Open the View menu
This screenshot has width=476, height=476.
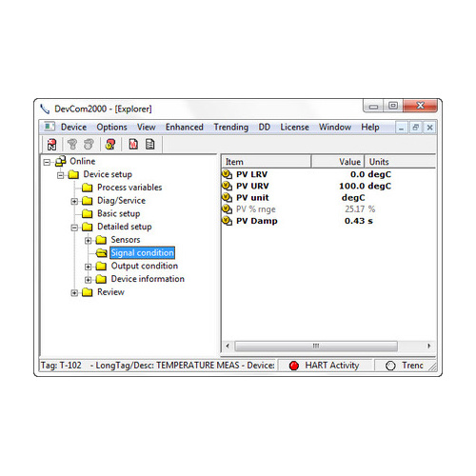147,127
